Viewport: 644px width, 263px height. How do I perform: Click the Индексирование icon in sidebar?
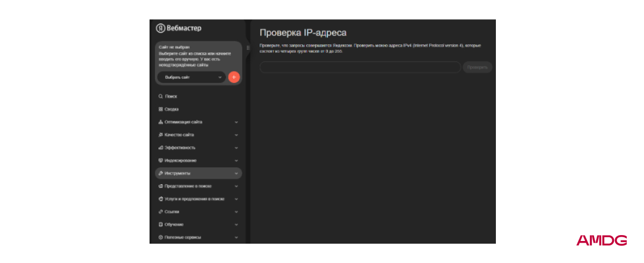point(160,160)
